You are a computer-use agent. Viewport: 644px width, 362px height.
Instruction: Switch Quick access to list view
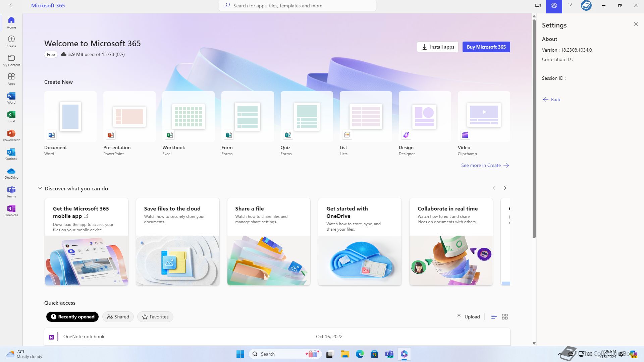[494, 317]
